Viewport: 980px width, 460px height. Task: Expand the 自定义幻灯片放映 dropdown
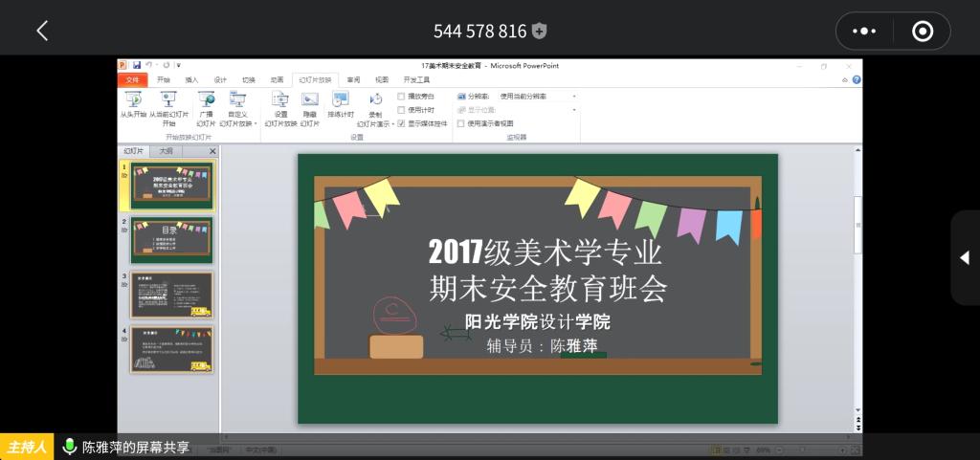coord(256,123)
